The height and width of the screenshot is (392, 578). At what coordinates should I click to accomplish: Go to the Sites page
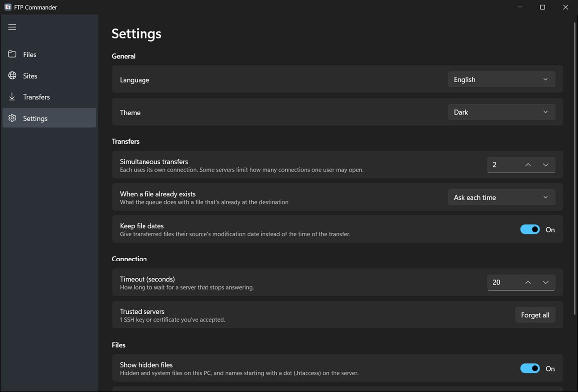(x=49, y=76)
